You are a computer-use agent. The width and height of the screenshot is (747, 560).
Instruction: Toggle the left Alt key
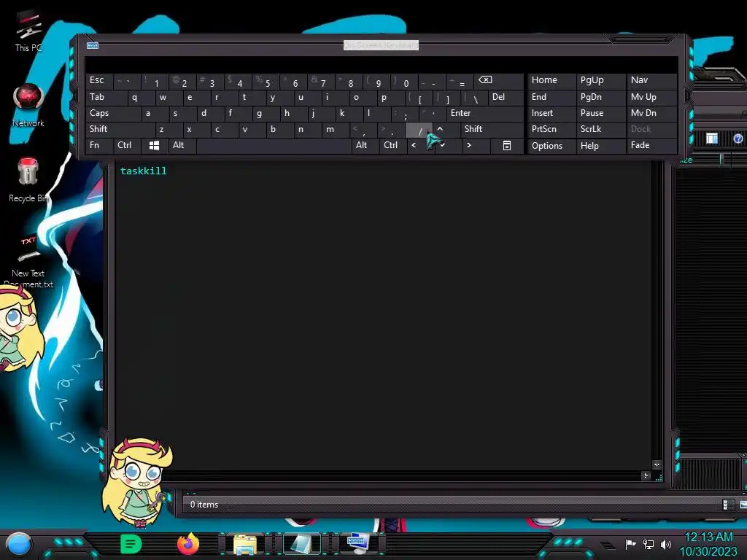[x=182, y=146]
